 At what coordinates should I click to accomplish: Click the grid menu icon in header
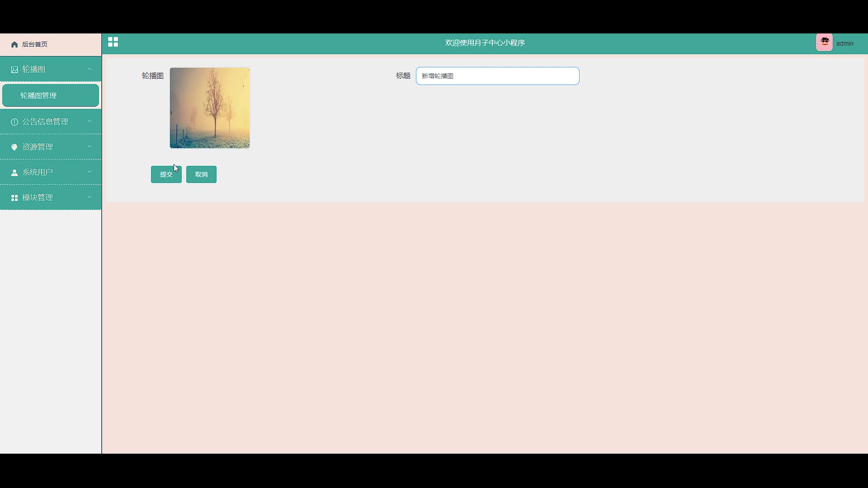click(x=113, y=42)
